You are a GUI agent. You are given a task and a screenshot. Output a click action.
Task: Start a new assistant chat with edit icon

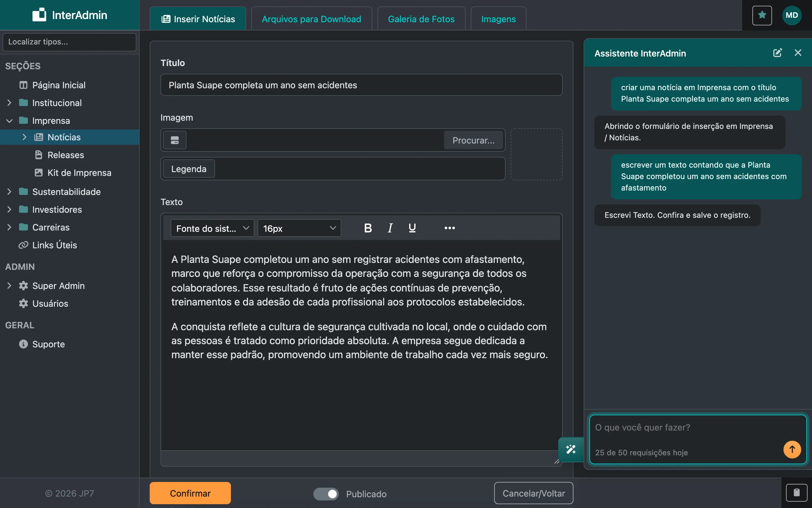(x=777, y=53)
